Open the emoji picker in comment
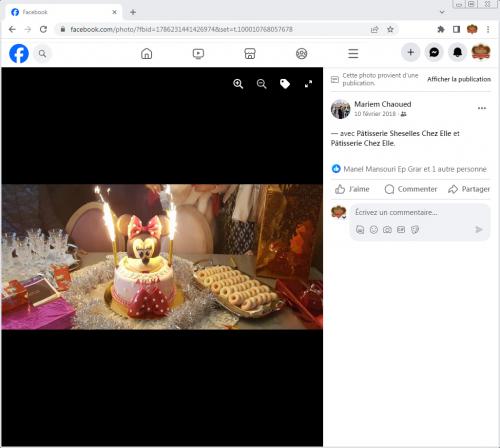This screenshot has width=500, height=448. (x=374, y=230)
